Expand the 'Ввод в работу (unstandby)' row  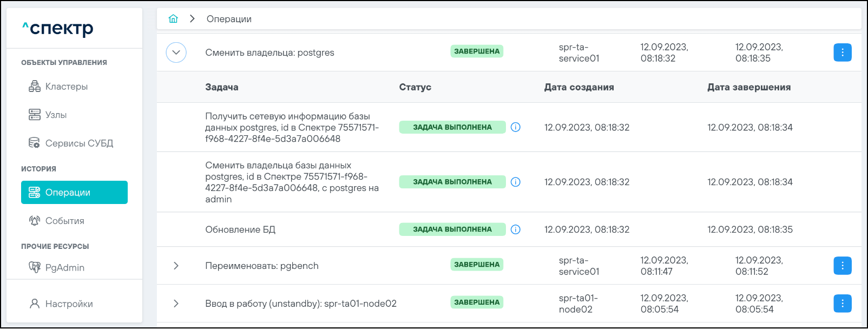pos(176,304)
